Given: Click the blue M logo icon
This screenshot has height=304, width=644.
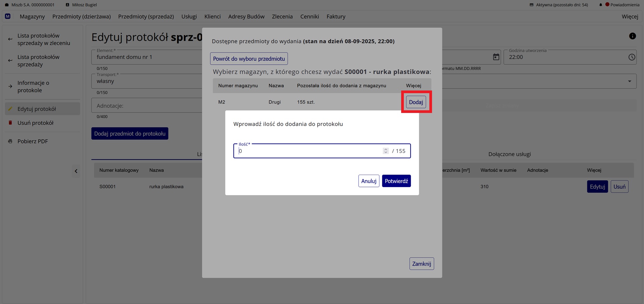Looking at the screenshot, I should [8, 16].
